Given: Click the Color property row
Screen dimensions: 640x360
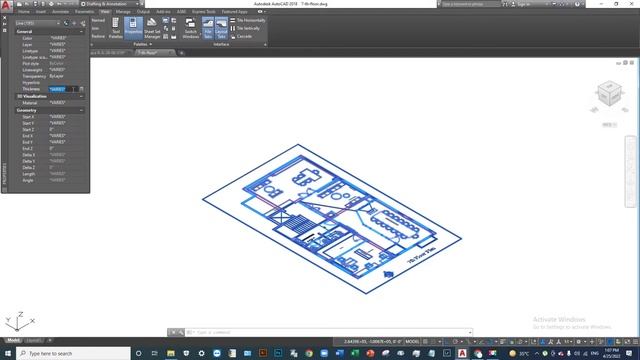Looking at the screenshot, I should pos(50,38).
